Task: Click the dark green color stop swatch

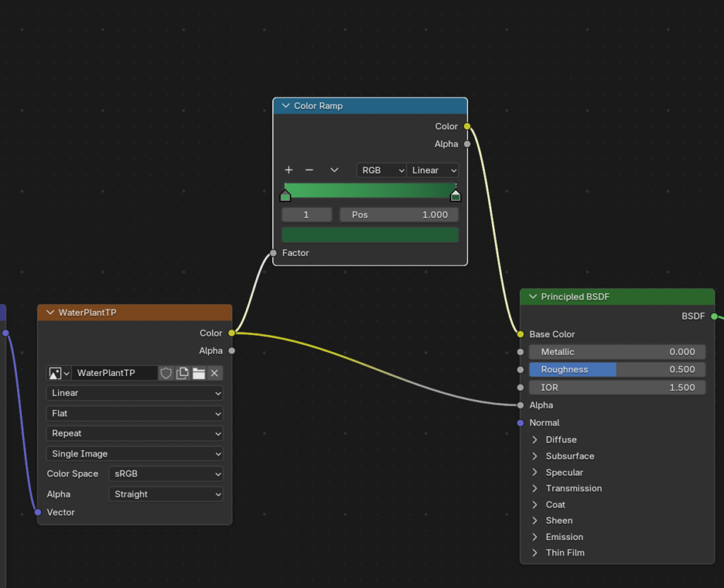Action: point(370,235)
